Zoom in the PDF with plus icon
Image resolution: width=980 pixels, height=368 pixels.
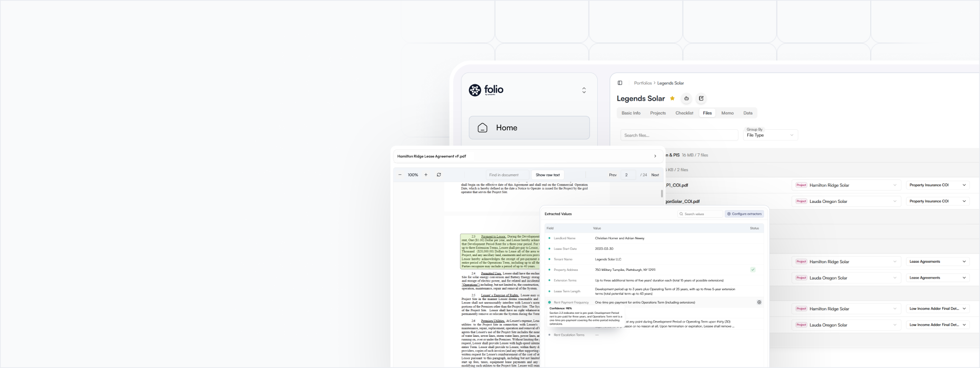[x=426, y=175]
